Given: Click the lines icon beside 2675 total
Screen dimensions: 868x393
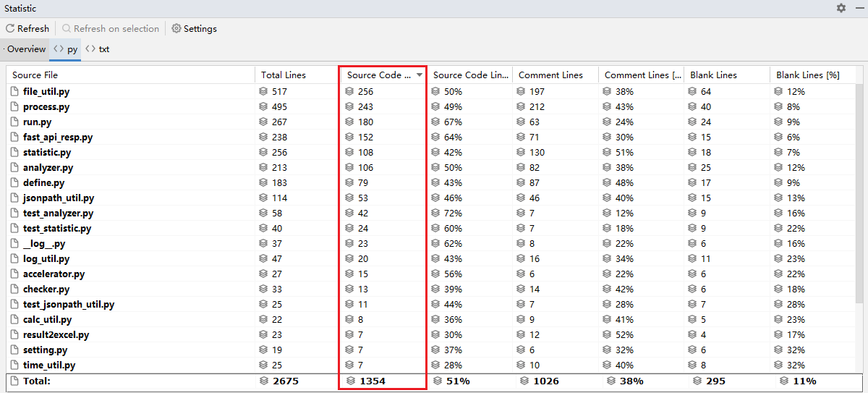Looking at the screenshot, I should (264, 381).
